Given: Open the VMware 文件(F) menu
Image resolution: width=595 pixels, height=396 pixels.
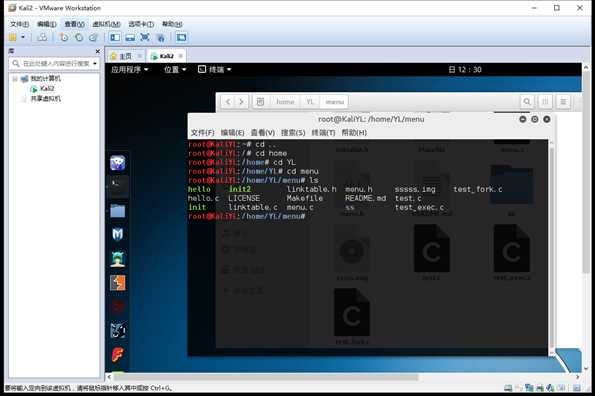Looking at the screenshot, I should (19, 24).
